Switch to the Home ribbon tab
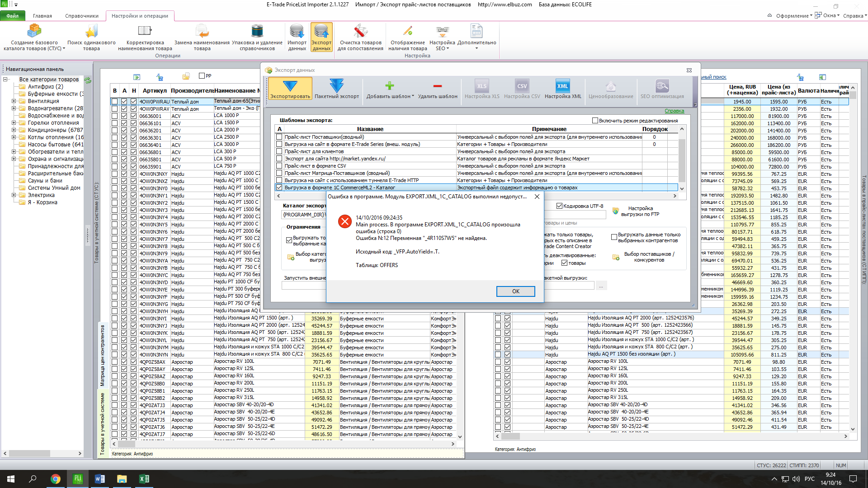 pos(42,16)
